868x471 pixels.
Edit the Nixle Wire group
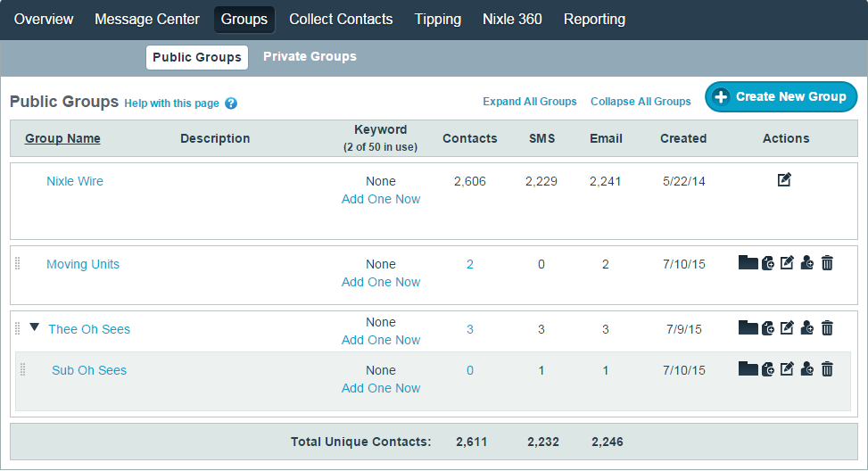coord(784,179)
